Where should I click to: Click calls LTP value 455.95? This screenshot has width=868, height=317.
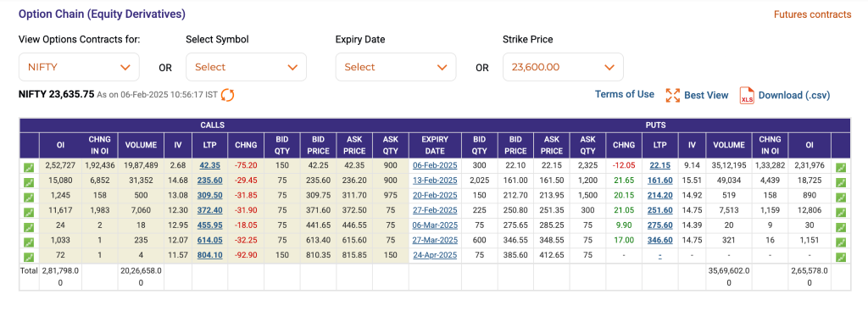pyautogui.click(x=210, y=225)
